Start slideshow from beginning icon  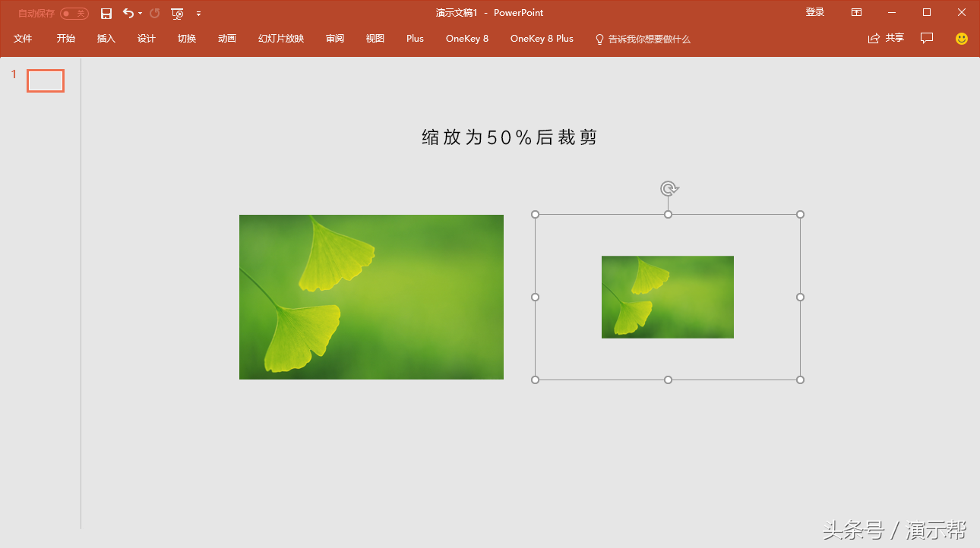178,13
